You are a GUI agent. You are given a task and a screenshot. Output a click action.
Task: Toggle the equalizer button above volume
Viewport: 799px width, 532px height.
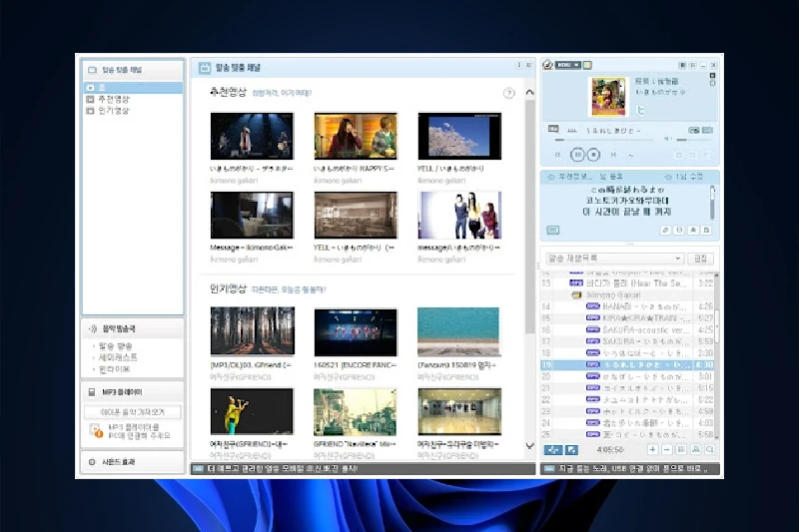point(694,131)
